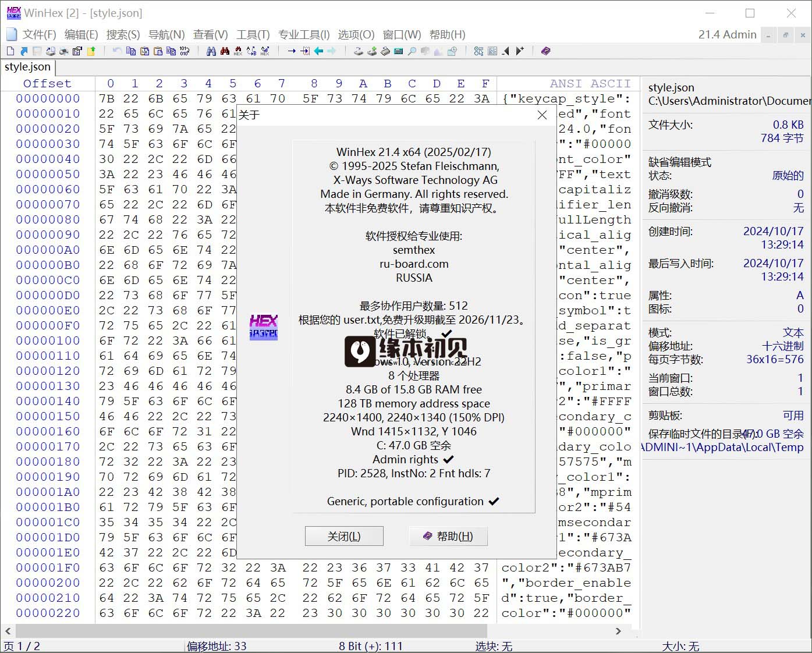
Task: Click the Open Folder icon with green arrow
Action: point(91,51)
